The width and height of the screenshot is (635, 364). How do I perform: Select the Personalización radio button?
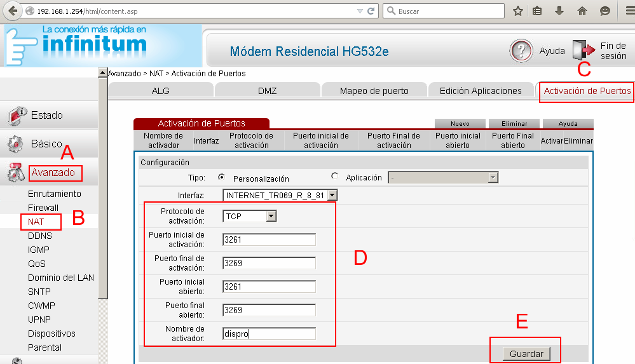(222, 178)
